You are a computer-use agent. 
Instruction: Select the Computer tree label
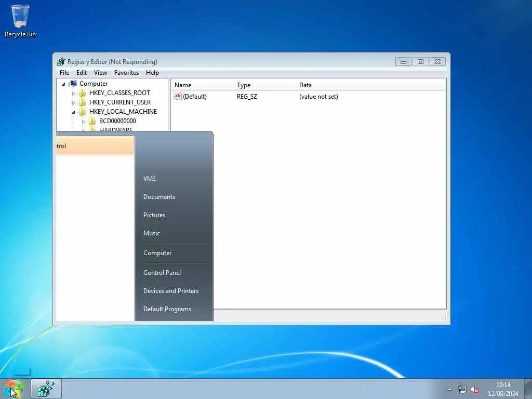(x=94, y=84)
